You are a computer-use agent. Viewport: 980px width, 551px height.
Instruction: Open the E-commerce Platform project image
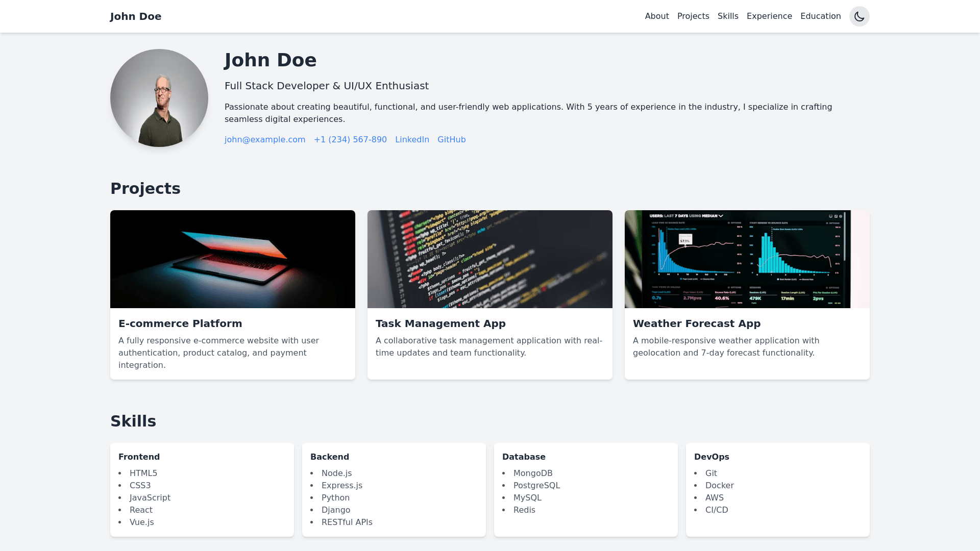(x=232, y=259)
